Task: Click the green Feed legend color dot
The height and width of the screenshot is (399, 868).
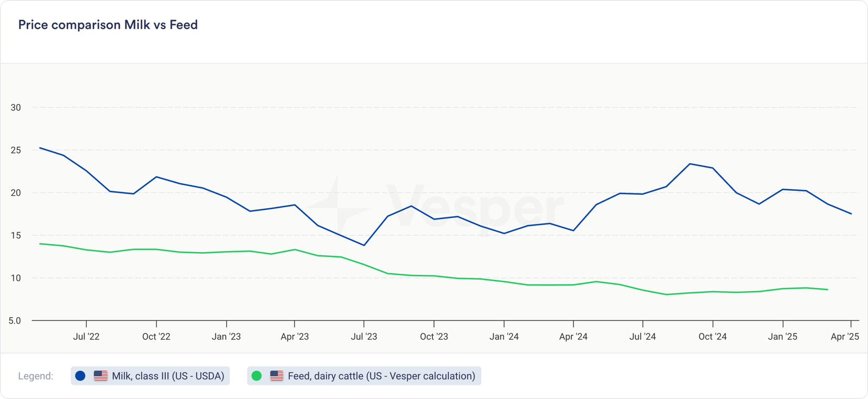Action: pos(257,376)
